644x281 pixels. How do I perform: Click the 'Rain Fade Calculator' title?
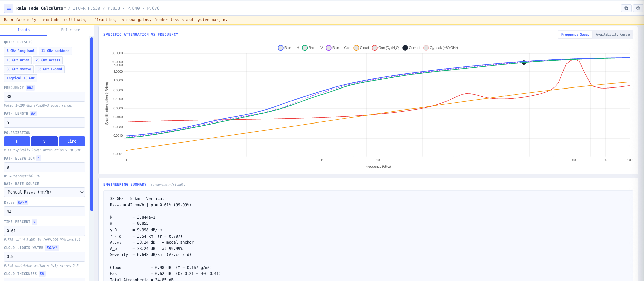click(x=41, y=8)
